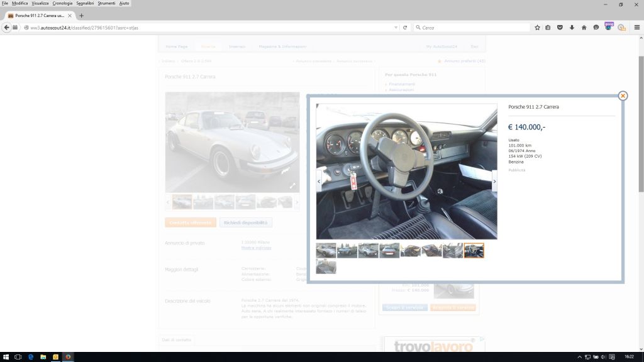The width and height of the screenshot is (644, 362).
Task: Launch Edge from the taskbar
Action: pos(30,357)
